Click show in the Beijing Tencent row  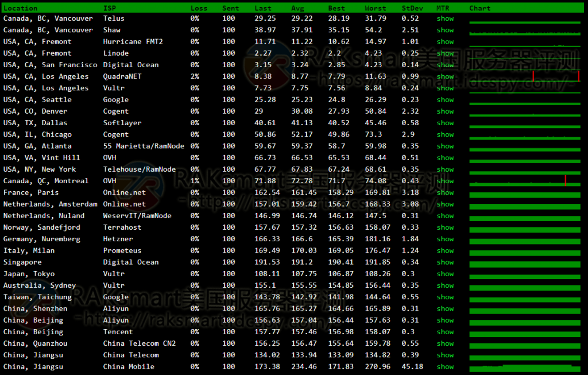pyautogui.click(x=445, y=333)
